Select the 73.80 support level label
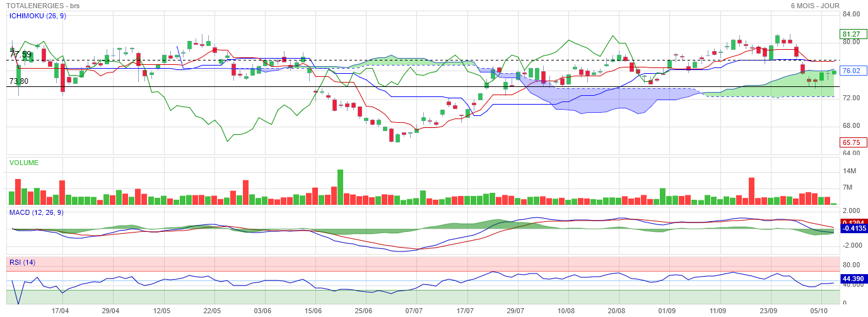Screen dimensions: 868x317 18,81
